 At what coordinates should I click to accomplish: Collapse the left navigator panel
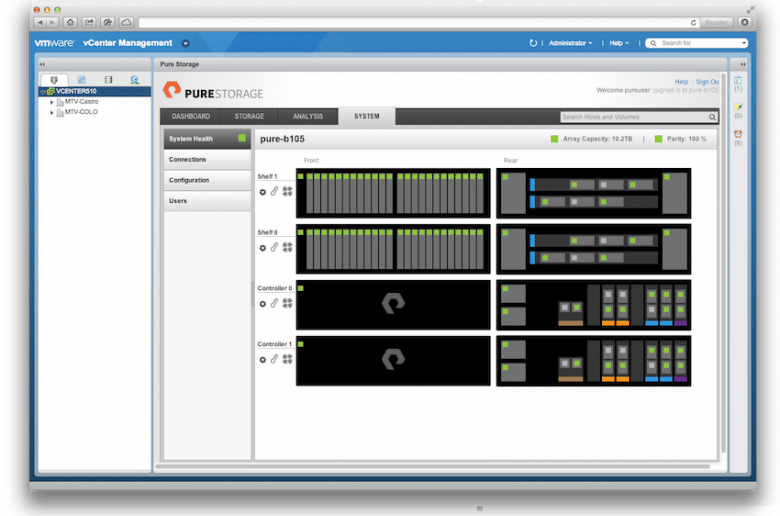[x=43, y=64]
